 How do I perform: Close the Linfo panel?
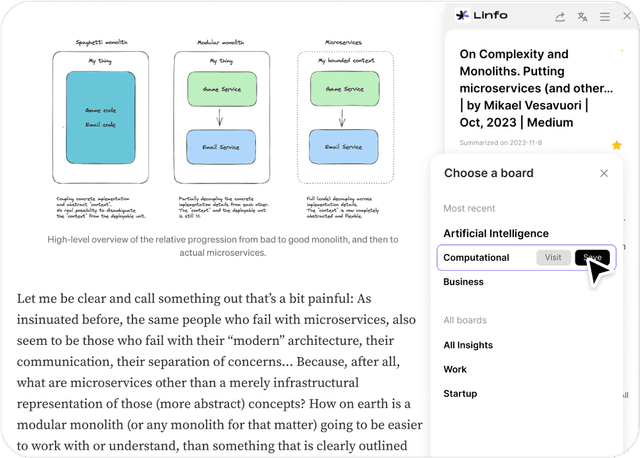(x=626, y=16)
